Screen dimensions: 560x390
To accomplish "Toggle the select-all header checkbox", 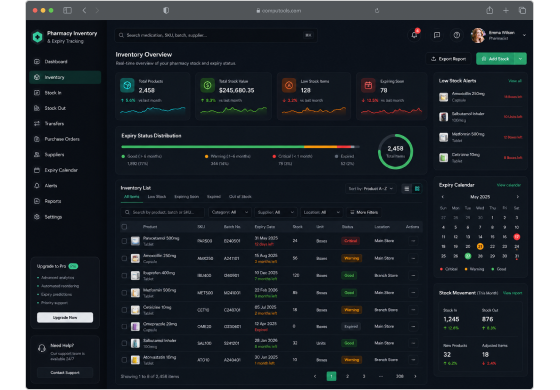I will [x=124, y=227].
